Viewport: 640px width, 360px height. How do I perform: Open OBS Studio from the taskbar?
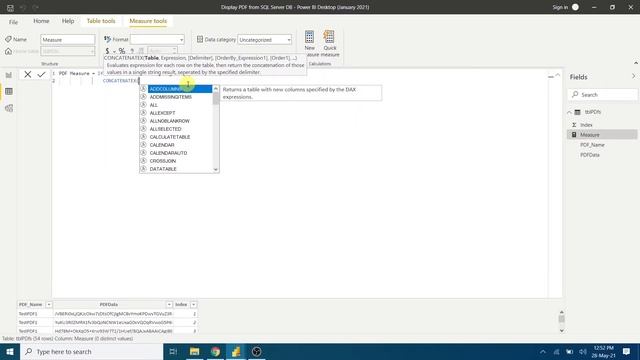[x=256, y=351]
